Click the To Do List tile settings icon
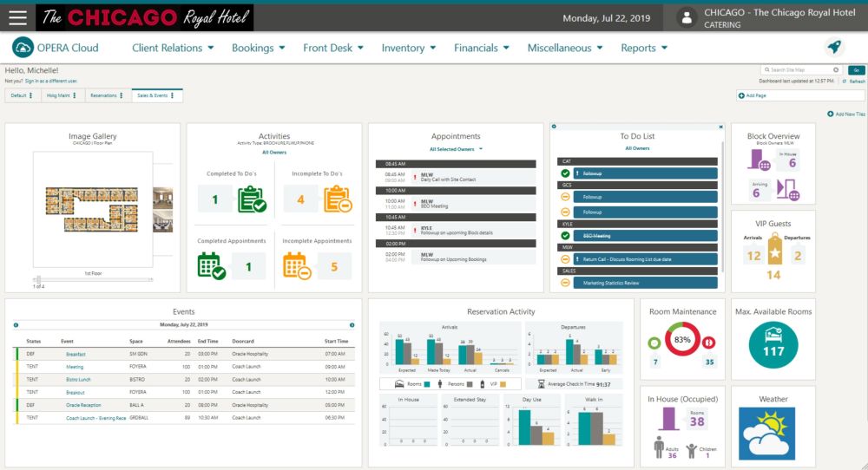Screen dimensions: 868x470 (x=554, y=127)
